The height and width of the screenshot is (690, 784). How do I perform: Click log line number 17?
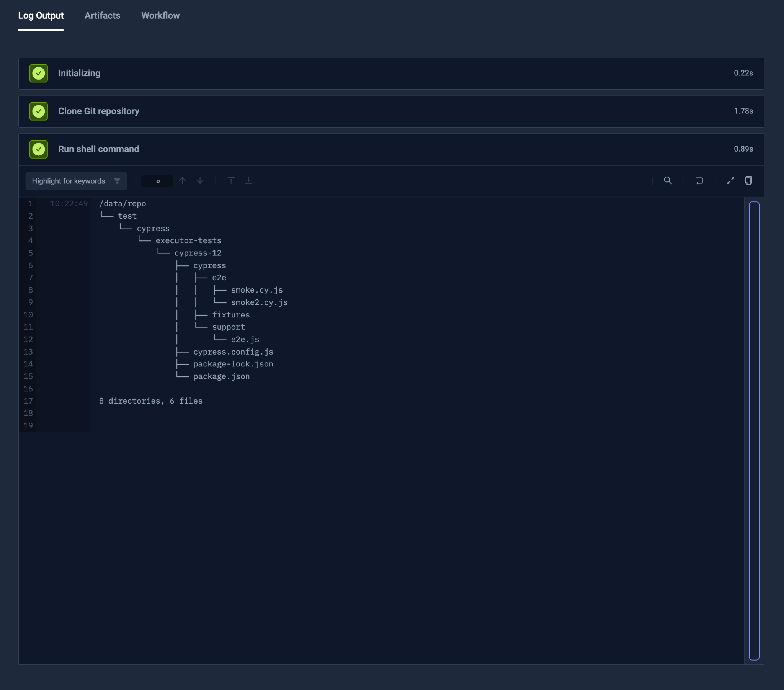click(28, 401)
